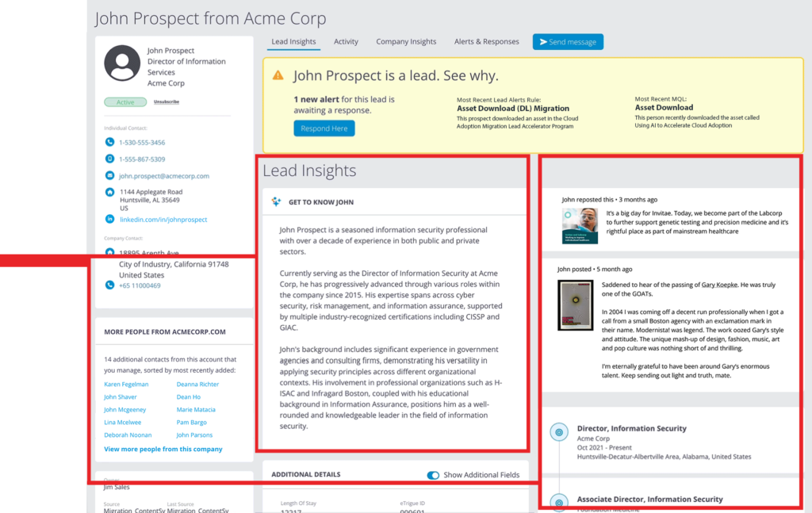812x513 pixels.
Task: Click the "John Prospect is a lead. See why." heading
Action: click(396, 75)
